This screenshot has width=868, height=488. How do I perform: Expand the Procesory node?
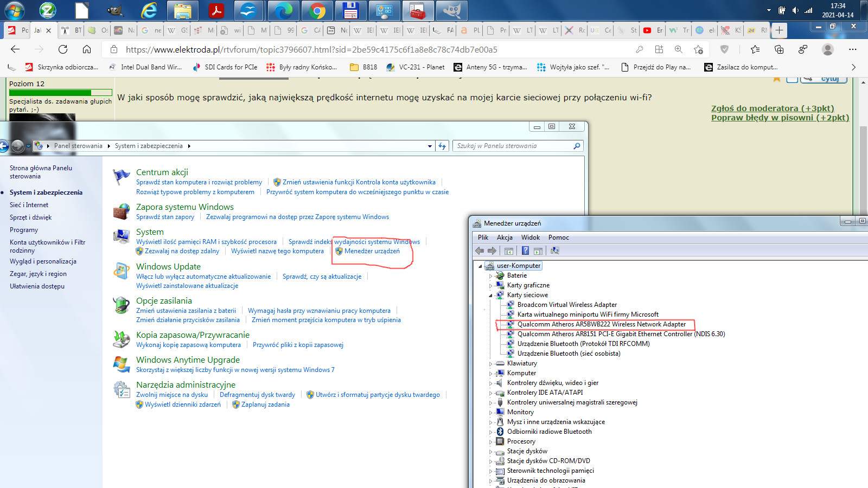click(x=490, y=442)
